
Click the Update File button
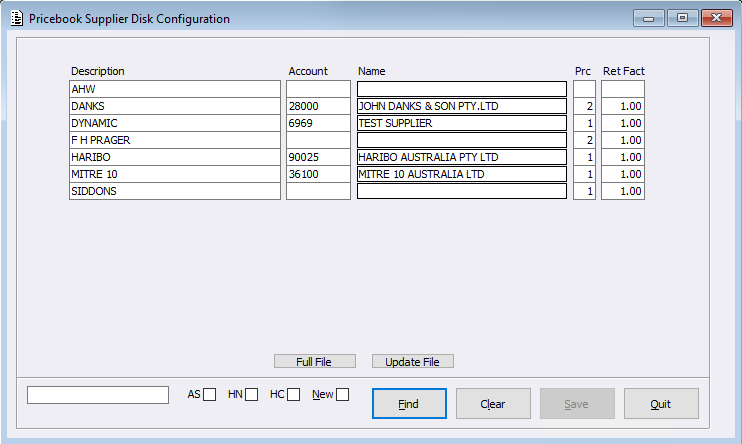point(413,361)
